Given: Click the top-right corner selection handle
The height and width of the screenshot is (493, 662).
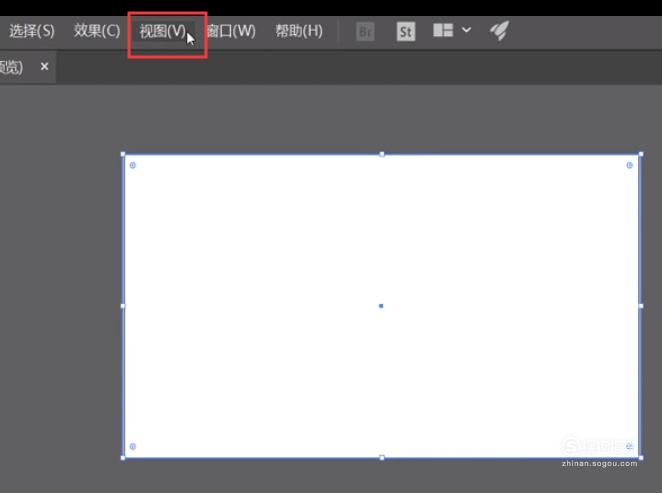Looking at the screenshot, I should (x=641, y=154).
